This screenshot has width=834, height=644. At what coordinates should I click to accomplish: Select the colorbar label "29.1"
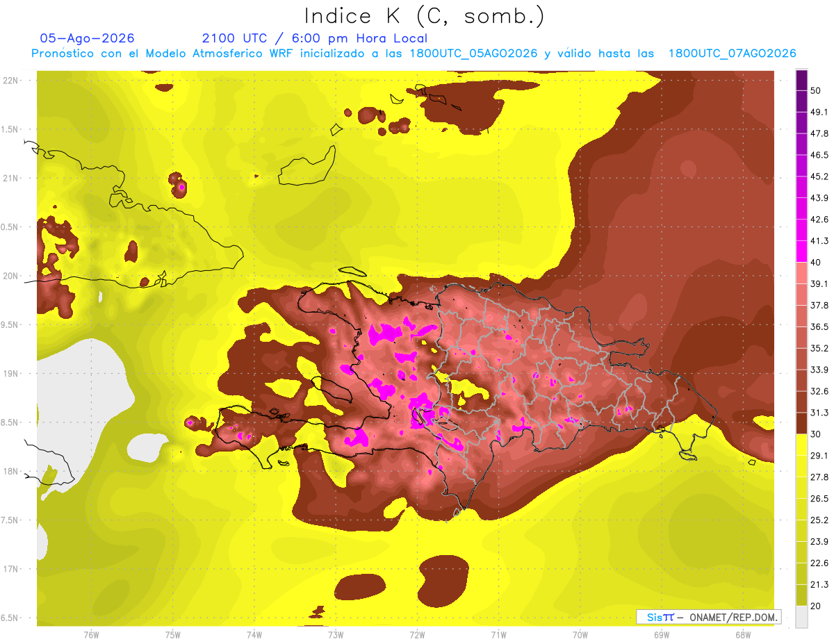tap(819, 456)
